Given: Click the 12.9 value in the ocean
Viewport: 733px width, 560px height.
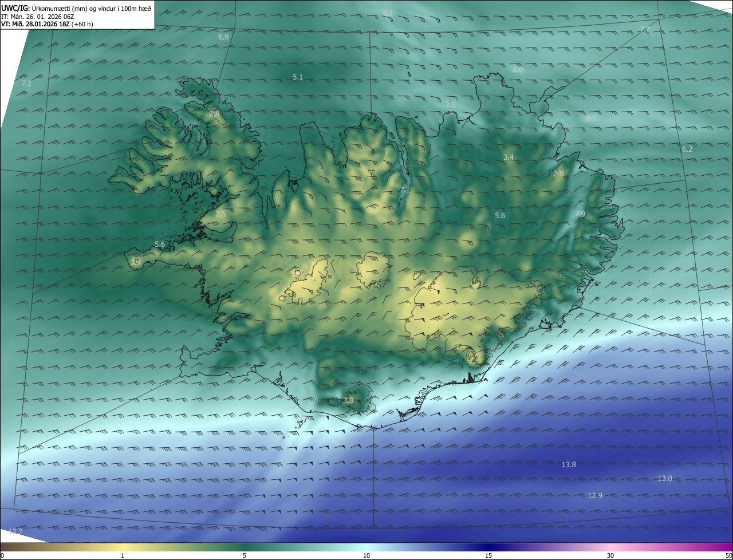Looking at the screenshot, I should click(595, 495).
